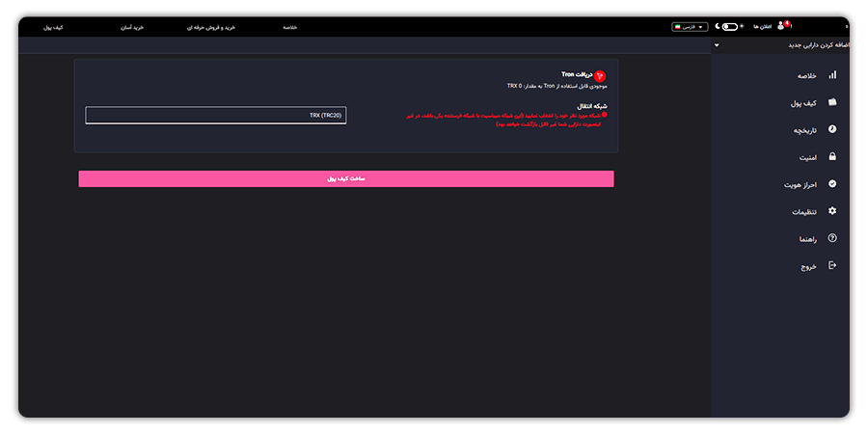Image resolution: width=868 pixels, height=434 pixels.
Task: Click the moon icon in top bar
Action: pyautogui.click(x=718, y=26)
